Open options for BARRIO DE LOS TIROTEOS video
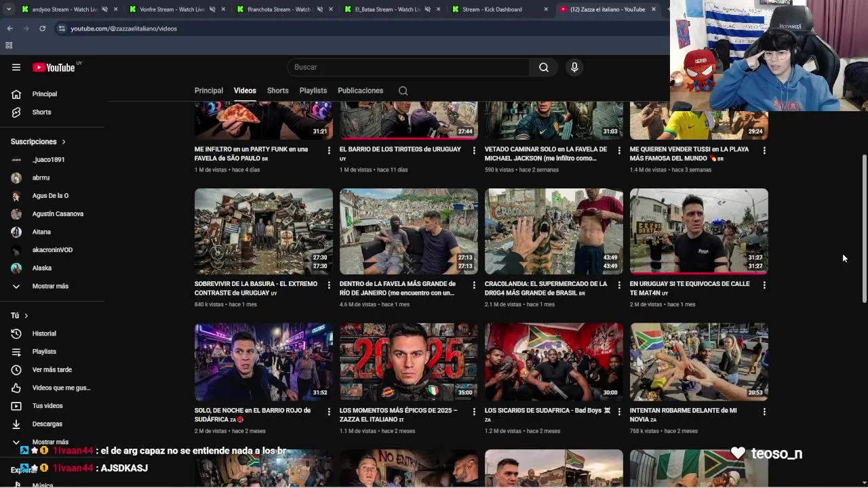This screenshot has height=488, width=868. point(474,150)
